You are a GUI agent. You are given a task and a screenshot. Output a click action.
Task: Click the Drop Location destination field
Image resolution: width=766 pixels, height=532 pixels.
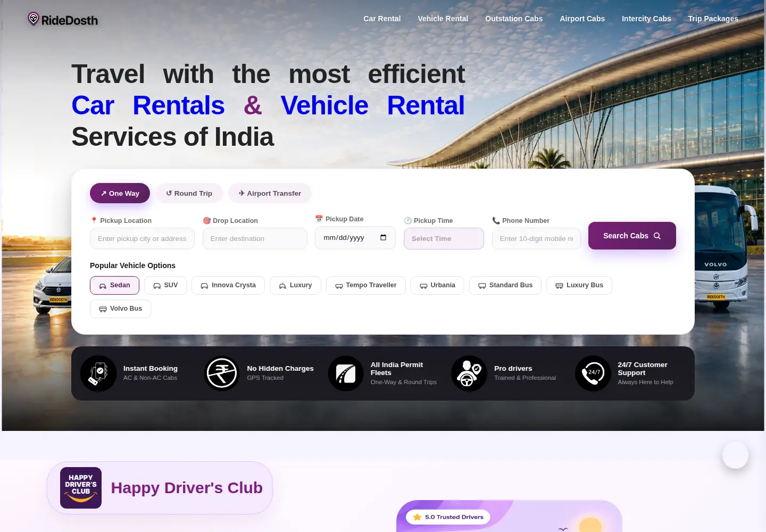click(255, 238)
